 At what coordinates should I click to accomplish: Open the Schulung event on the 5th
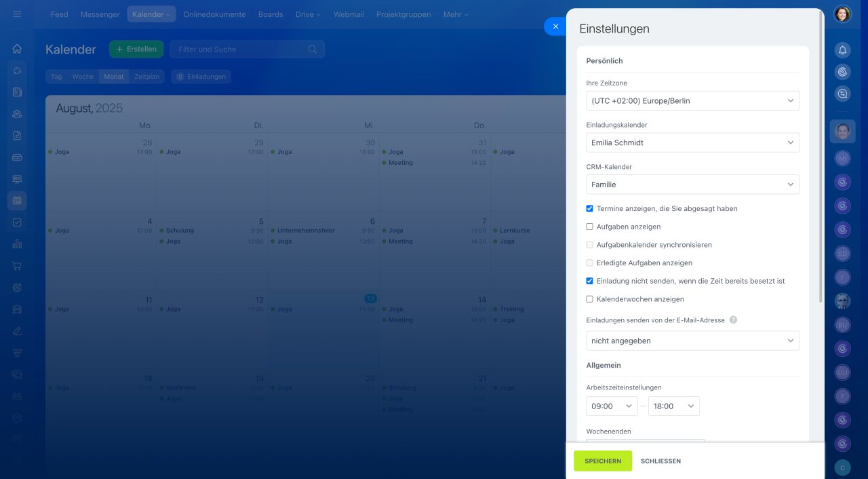tap(180, 231)
